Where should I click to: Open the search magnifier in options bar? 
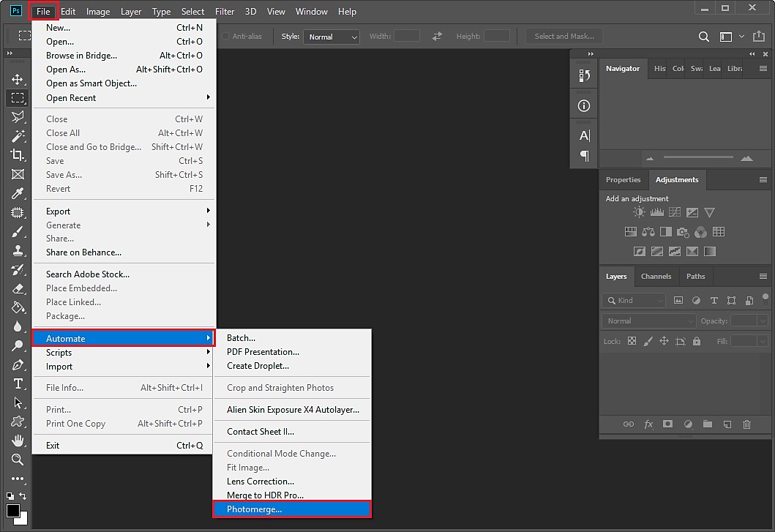[704, 37]
